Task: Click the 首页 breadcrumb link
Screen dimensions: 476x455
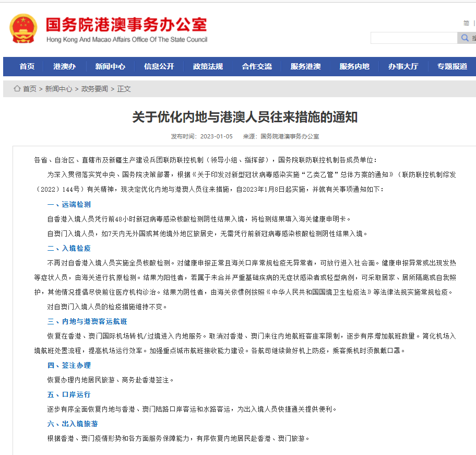Action: [30, 89]
